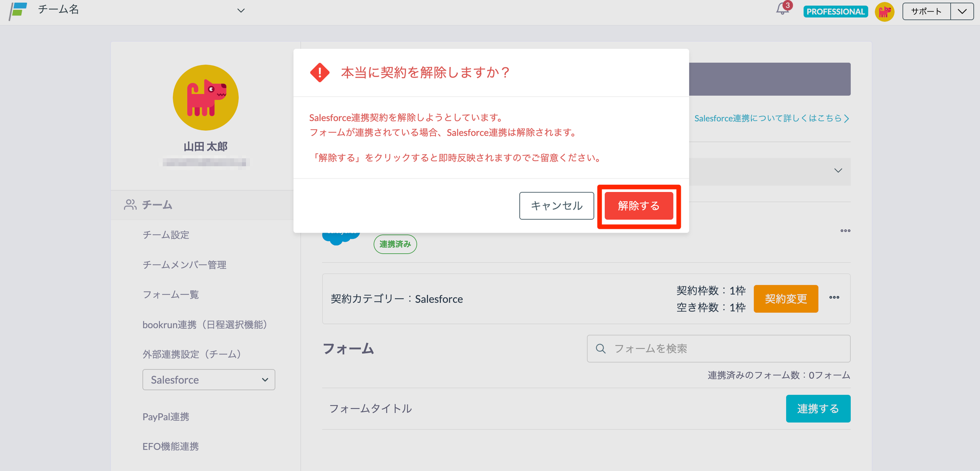
Task: Open the Salesforce integration select box
Action: coord(209,380)
